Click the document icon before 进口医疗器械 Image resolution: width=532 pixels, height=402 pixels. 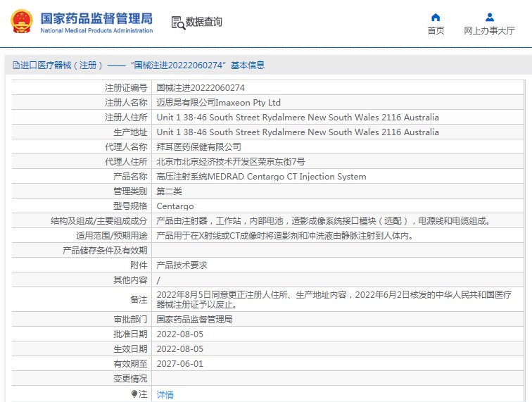(x=16, y=65)
